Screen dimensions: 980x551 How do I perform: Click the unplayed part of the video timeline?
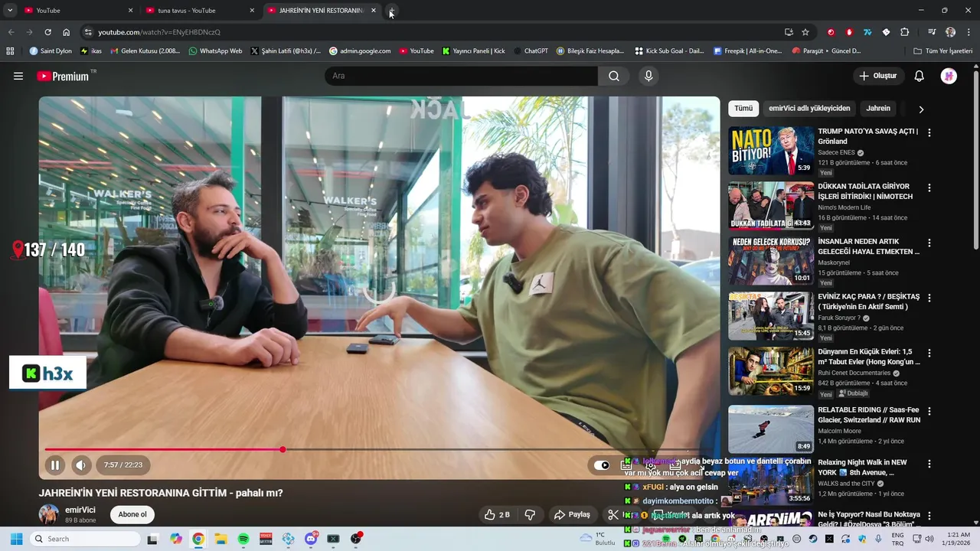498,449
